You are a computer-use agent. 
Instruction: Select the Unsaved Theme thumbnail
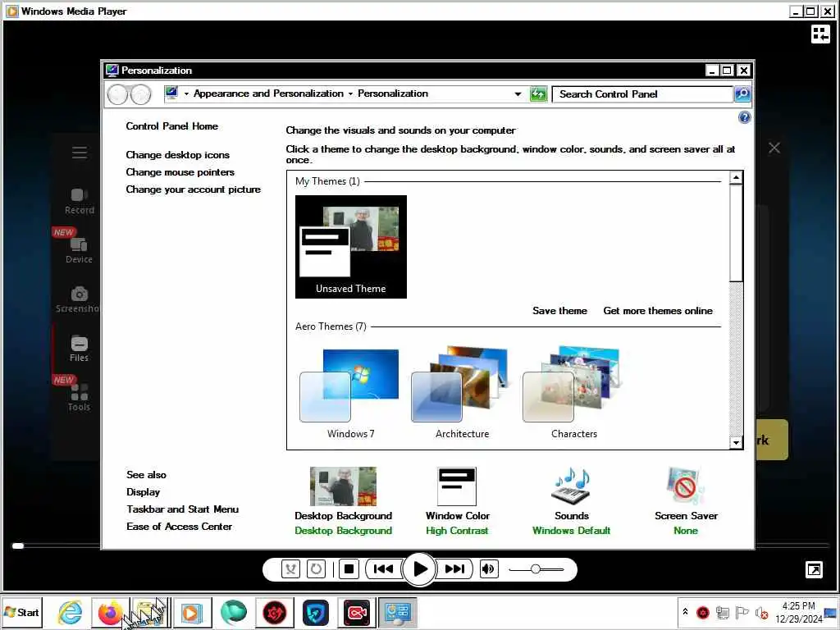351,246
